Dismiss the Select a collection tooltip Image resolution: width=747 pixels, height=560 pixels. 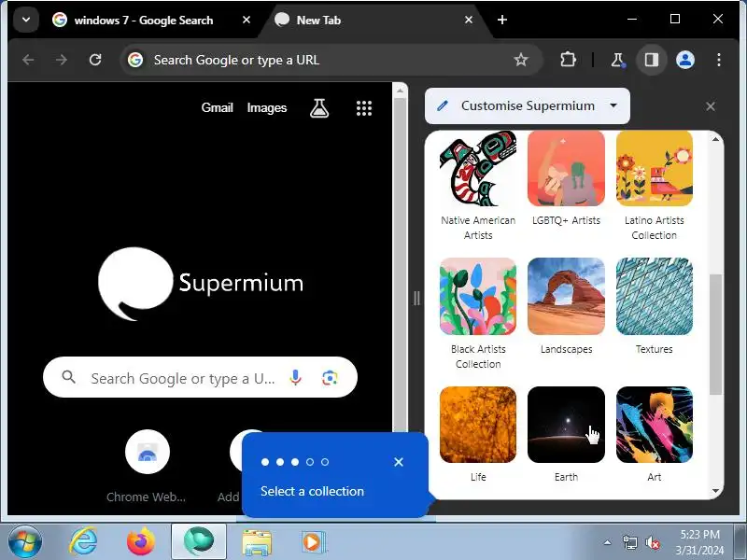(399, 462)
